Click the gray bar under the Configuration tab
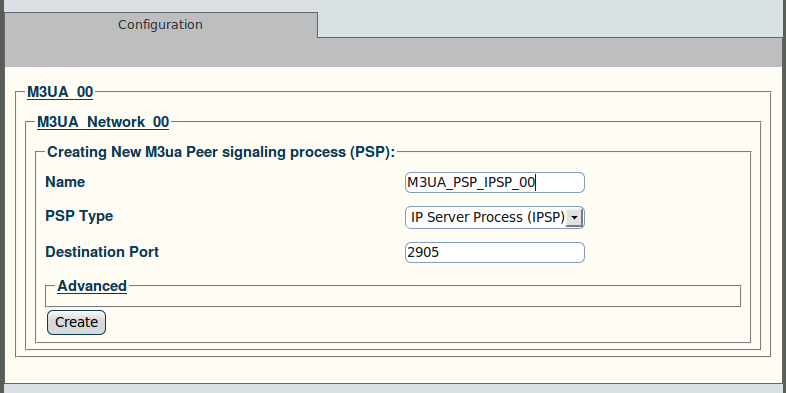 (x=393, y=52)
